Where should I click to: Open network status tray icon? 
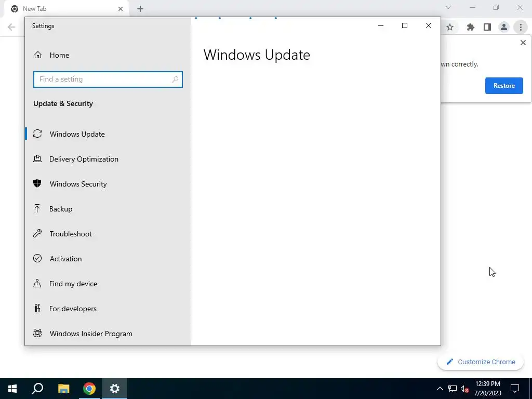453,389
